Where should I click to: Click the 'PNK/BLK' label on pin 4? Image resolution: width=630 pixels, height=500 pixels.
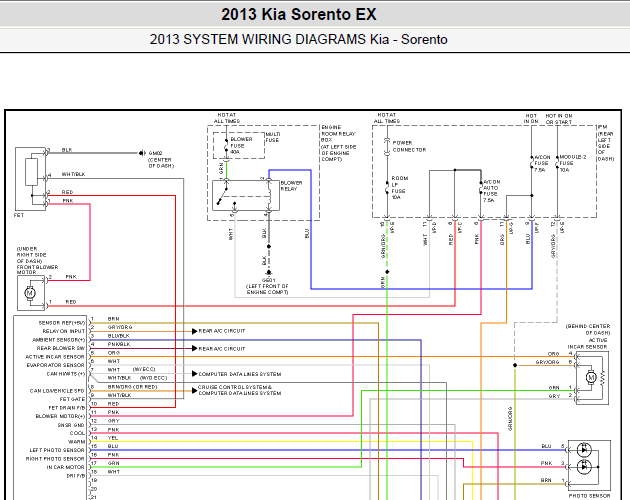tap(119, 344)
